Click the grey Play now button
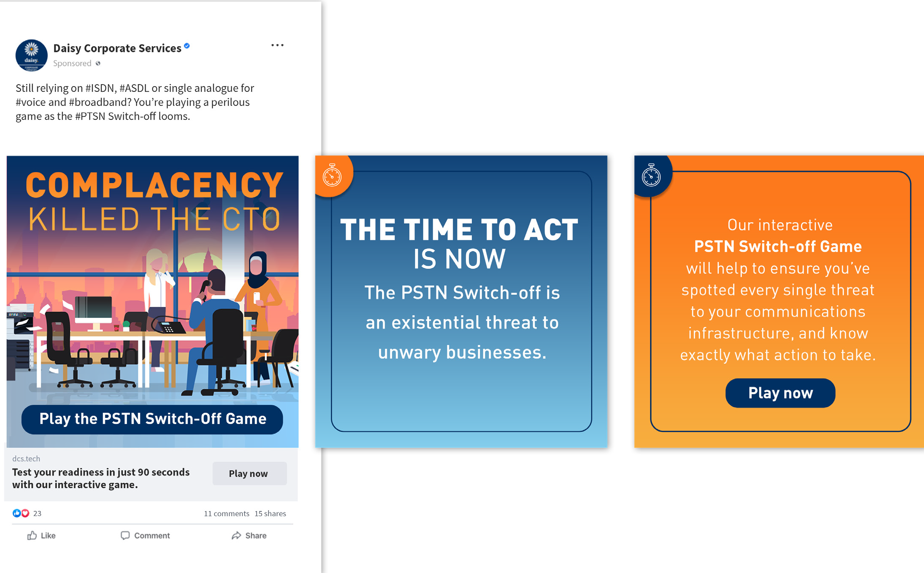This screenshot has height=573, width=924. (249, 473)
